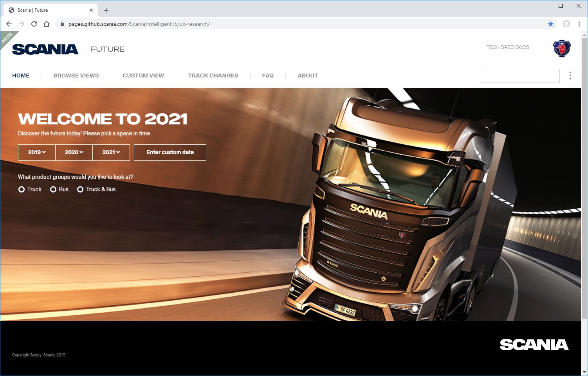
Task: Choose Truck & Bus product group
Action: point(80,189)
